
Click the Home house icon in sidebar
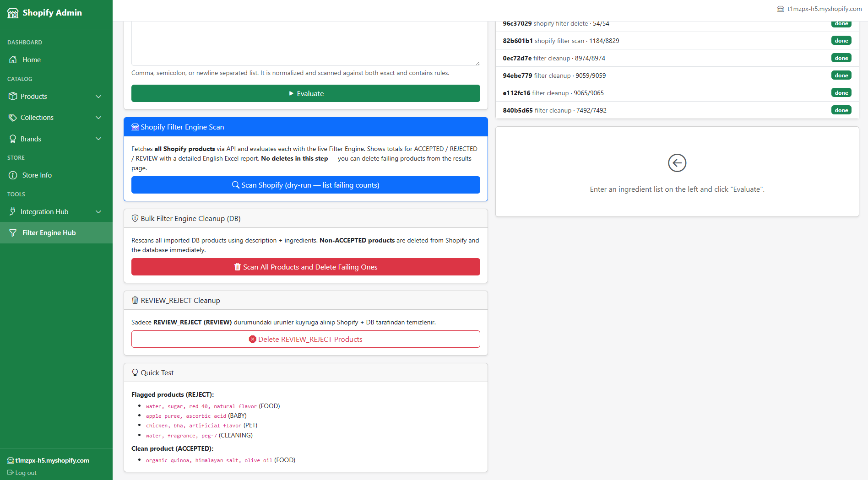click(13, 59)
